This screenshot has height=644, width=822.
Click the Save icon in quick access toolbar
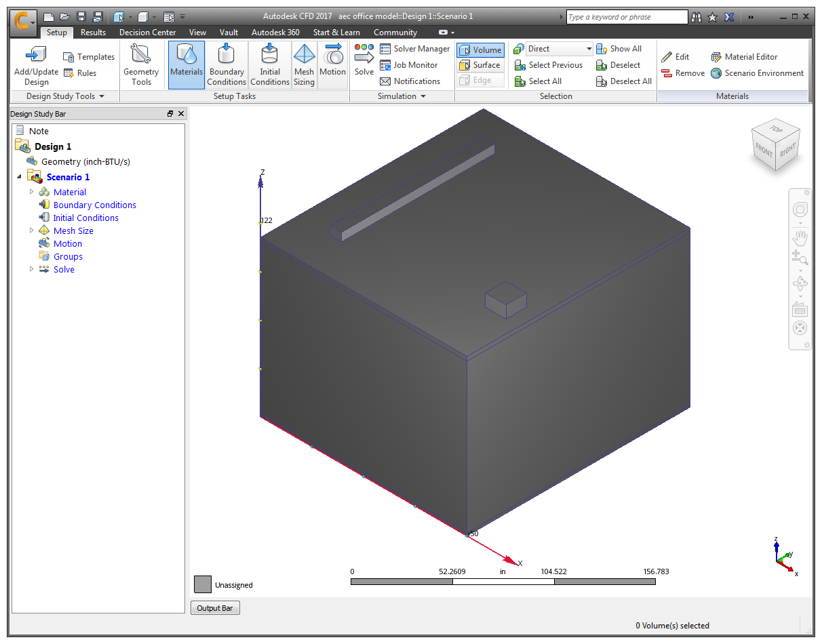click(81, 16)
